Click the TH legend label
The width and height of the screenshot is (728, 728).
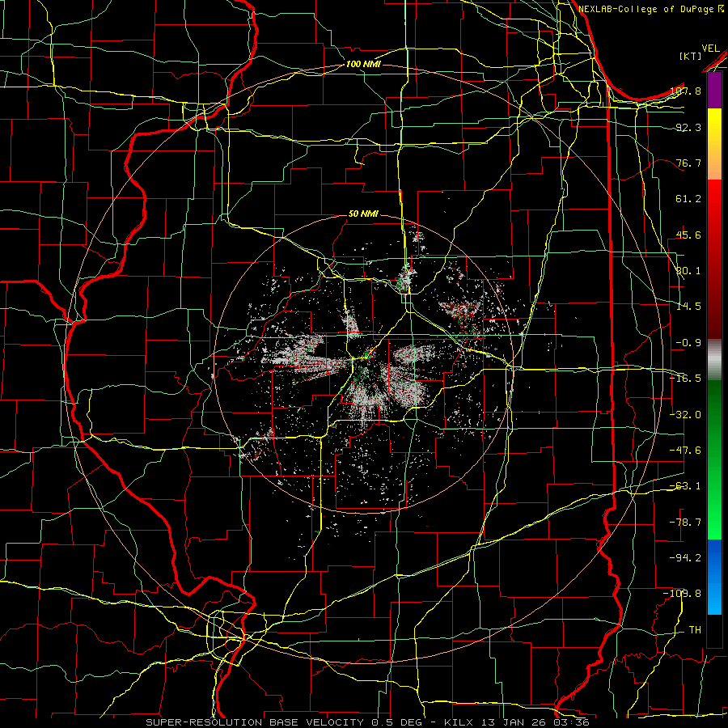click(x=695, y=630)
